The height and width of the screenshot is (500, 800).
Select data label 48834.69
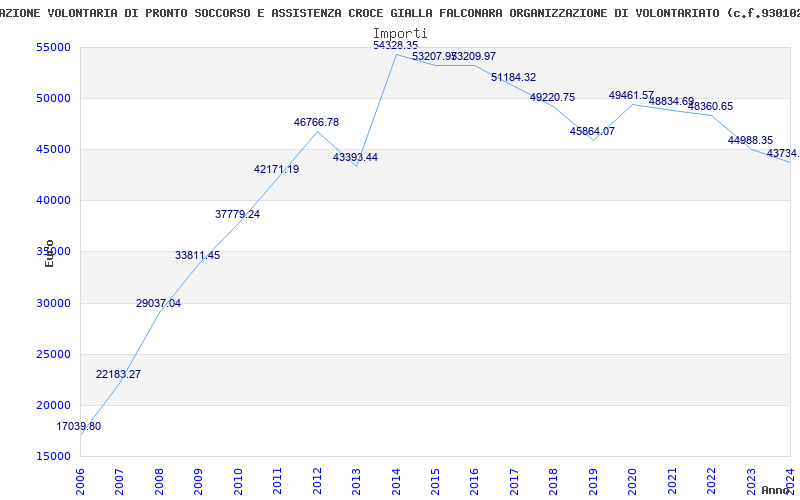click(671, 102)
